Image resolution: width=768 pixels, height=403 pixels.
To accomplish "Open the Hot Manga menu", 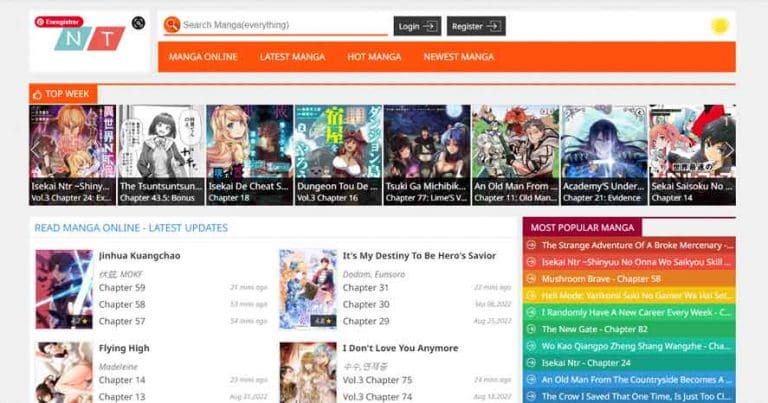I will coord(374,57).
